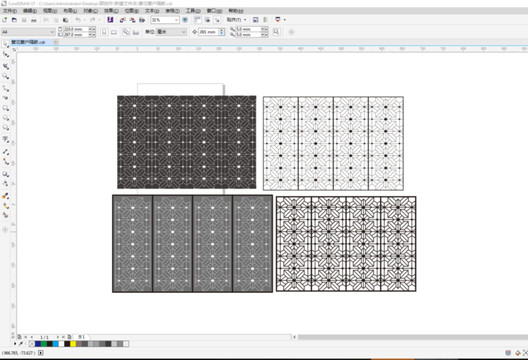Click the 贴齐 (Snap to) button
This screenshot has height=360, width=528.
pyautogui.click(x=236, y=20)
